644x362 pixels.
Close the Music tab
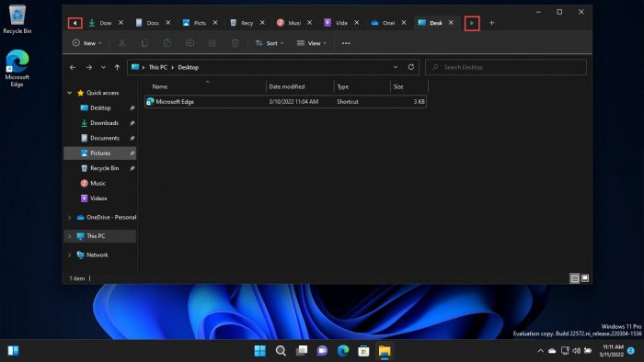click(x=309, y=23)
